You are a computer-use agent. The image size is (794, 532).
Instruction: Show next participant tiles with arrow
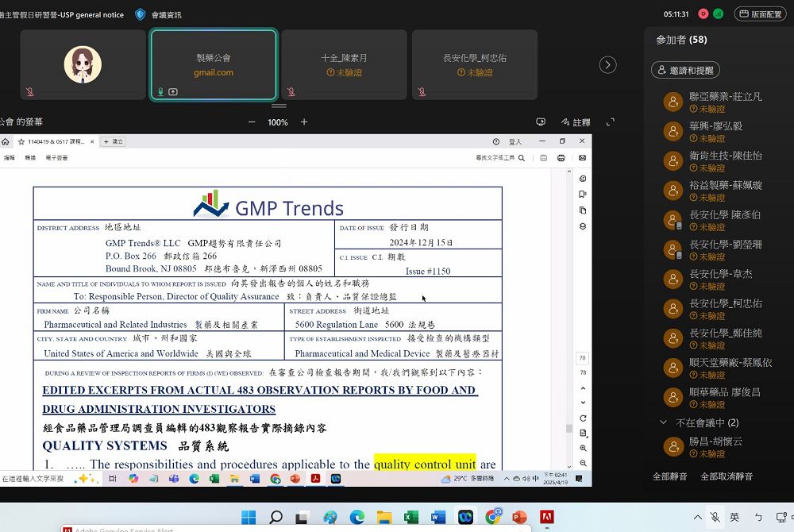coord(607,65)
